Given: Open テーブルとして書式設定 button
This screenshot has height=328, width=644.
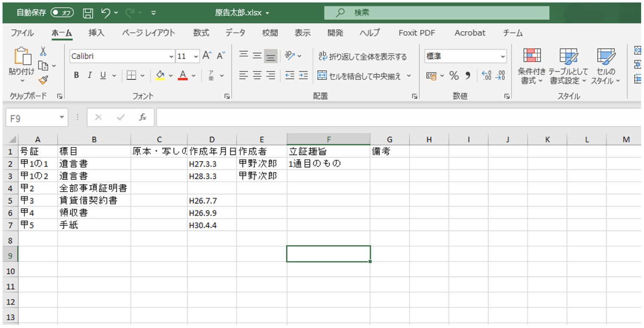Looking at the screenshot, I should (x=568, y=66).
